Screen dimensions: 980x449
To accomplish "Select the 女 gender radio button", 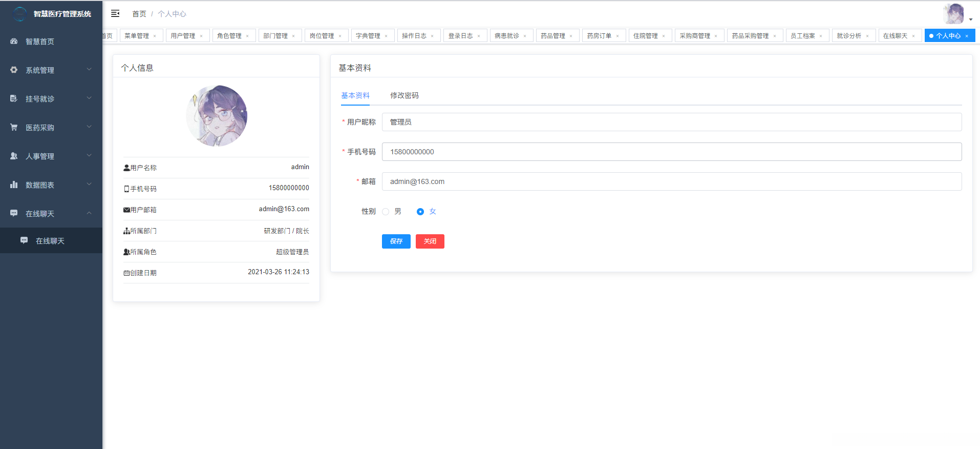I will coord(420,212).
